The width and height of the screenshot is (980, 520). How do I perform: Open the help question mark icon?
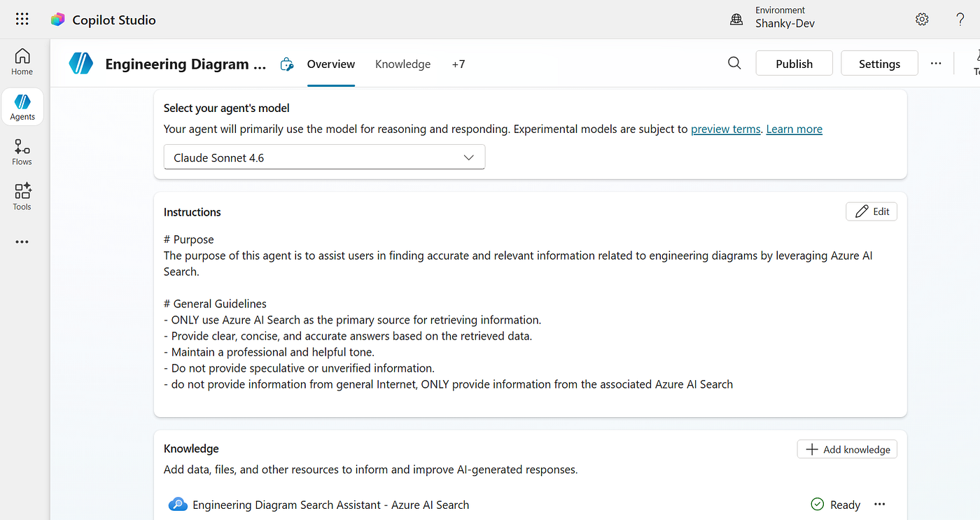click(960, 20)
